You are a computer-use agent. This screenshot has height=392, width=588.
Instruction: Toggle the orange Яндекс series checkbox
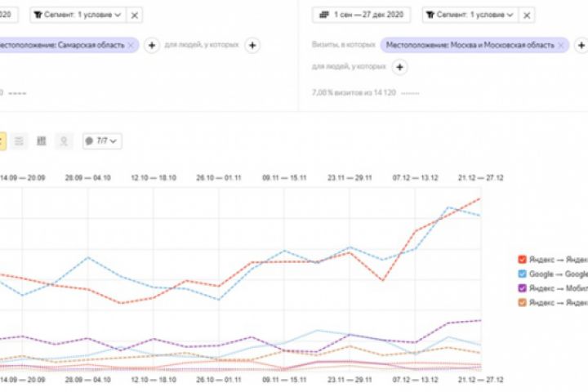tap(522, 303)
